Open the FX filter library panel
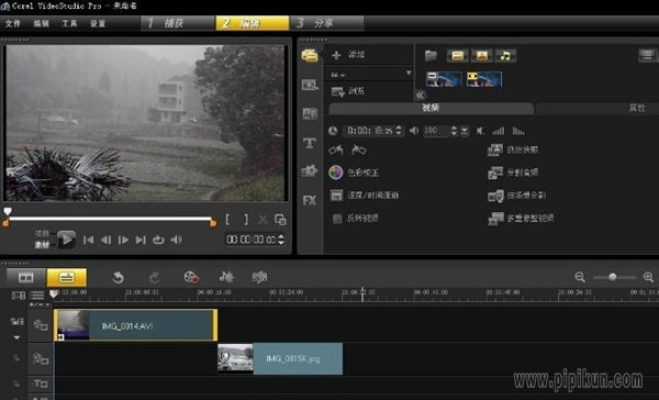The height and width of the screenshot is (400, 659). click(309, 200)
